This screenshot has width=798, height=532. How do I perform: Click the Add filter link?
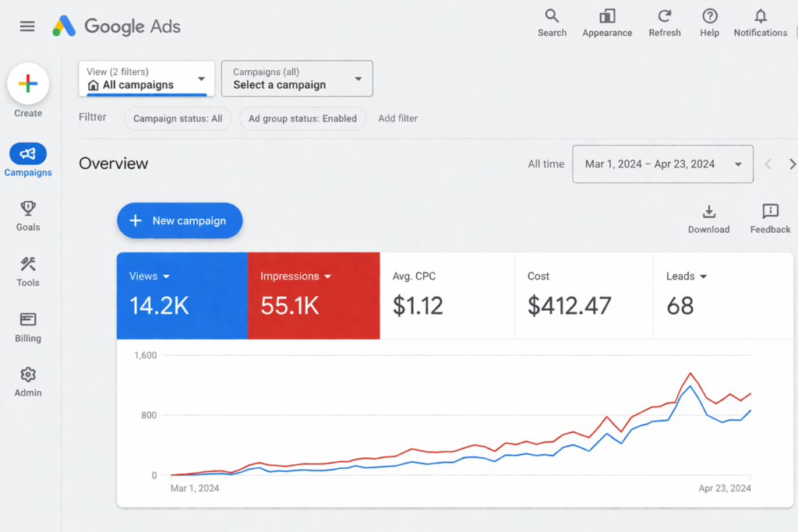[397, 118]
